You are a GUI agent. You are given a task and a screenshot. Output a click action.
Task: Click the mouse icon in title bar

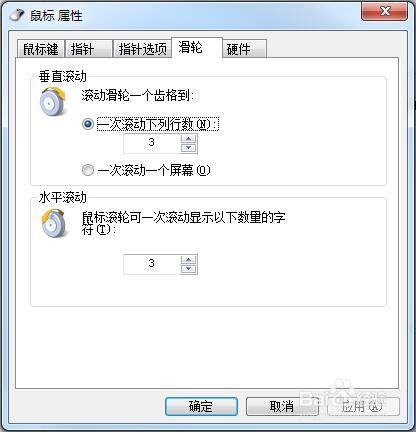pyautogui.click(x=17, y=15)
